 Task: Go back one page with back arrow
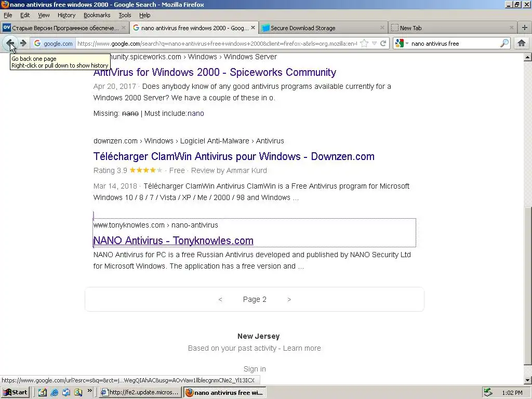(10, 44)
